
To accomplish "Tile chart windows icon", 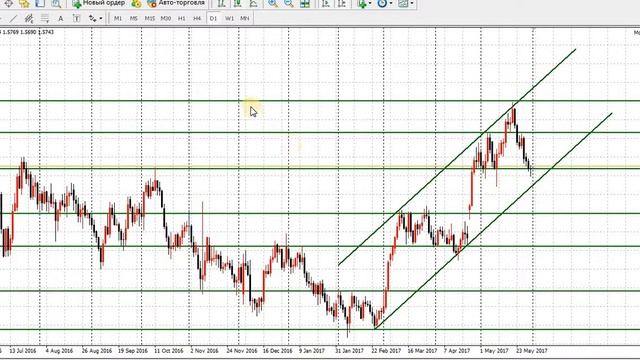I will pos(304,3).
